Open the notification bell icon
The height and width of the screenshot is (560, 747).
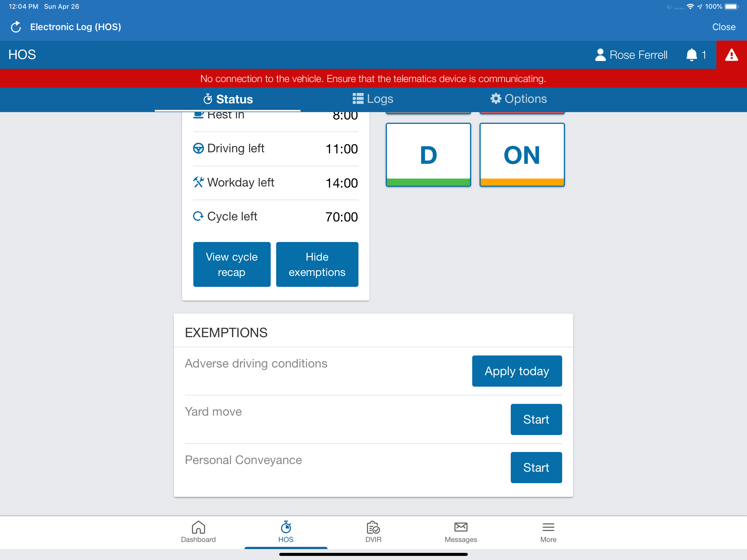[x=691, y=55]
